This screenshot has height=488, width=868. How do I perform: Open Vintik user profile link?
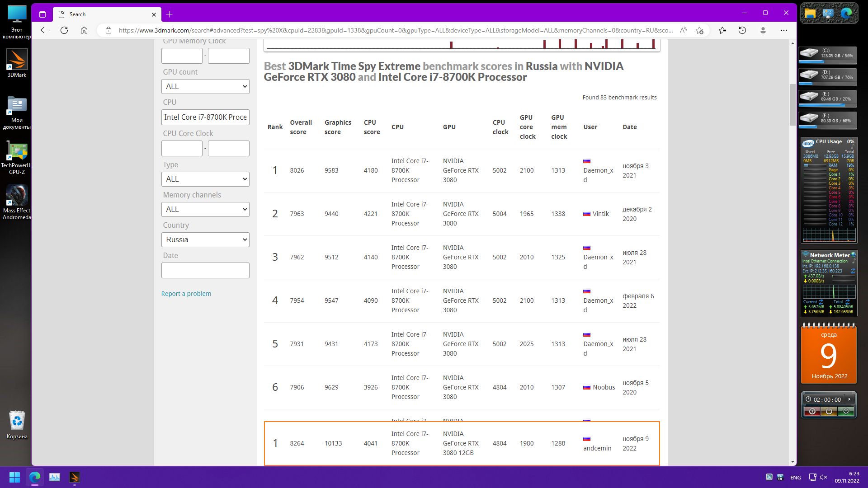(600, 214)
